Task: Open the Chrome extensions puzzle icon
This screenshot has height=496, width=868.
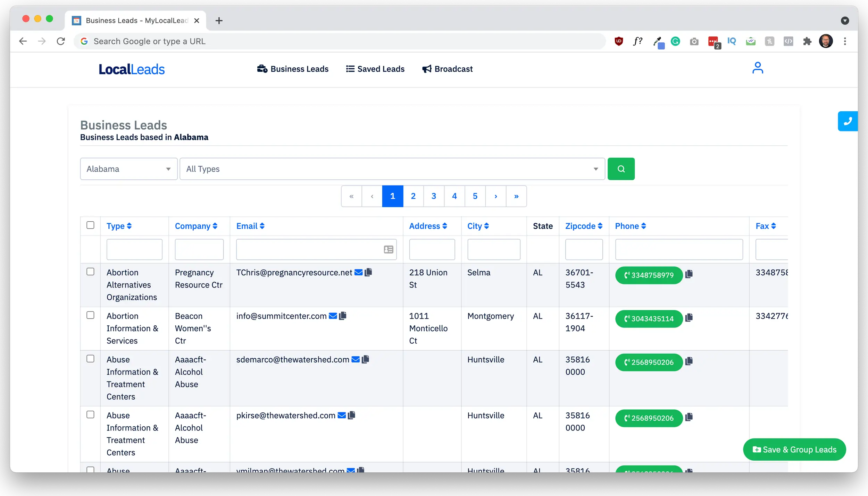Action: click(x=807, y=42)
